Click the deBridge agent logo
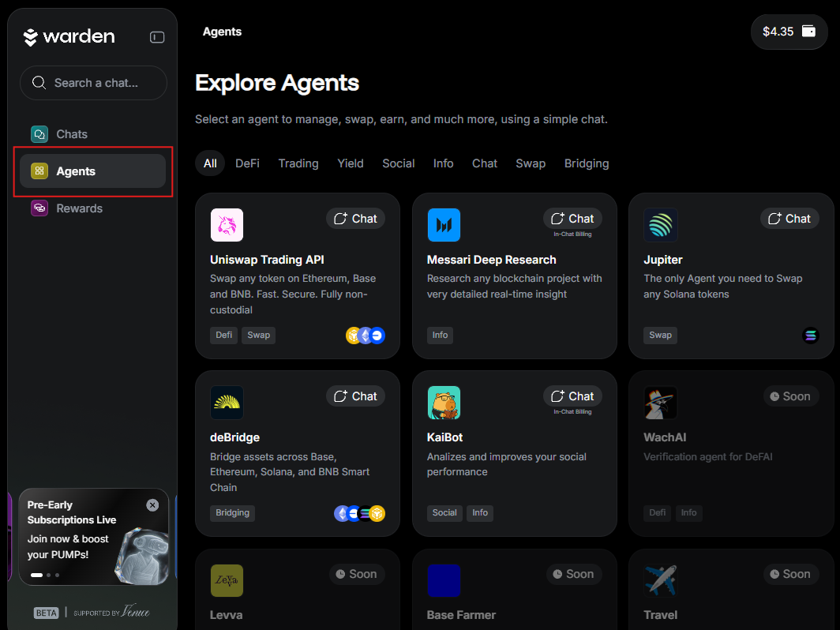The height and width of the screenshot is (630, 840). coord(227,403)
